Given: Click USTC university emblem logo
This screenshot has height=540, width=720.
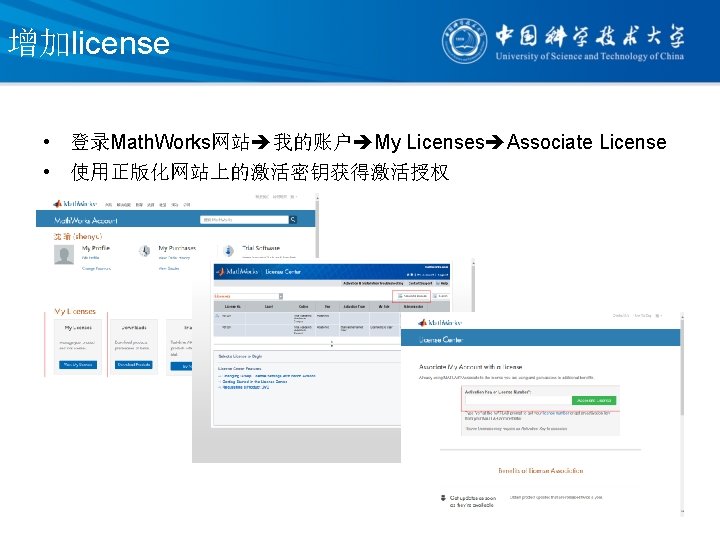Looking at the screenshot, I should (x=464, y=41).
